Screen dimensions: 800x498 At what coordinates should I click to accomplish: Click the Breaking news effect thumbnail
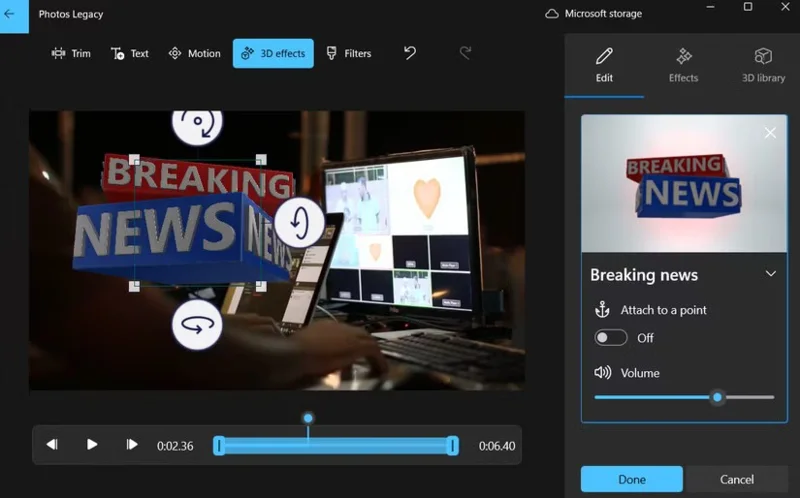[684, 184]
